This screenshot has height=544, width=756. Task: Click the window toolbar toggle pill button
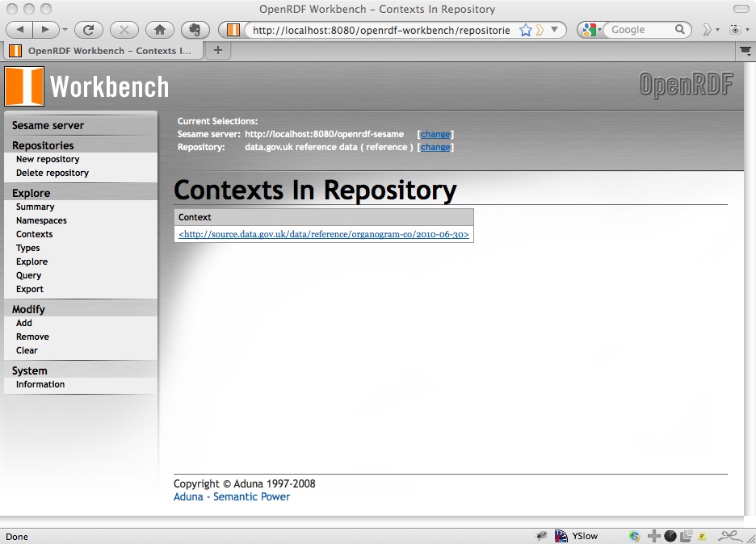click(x=741, y=9)
